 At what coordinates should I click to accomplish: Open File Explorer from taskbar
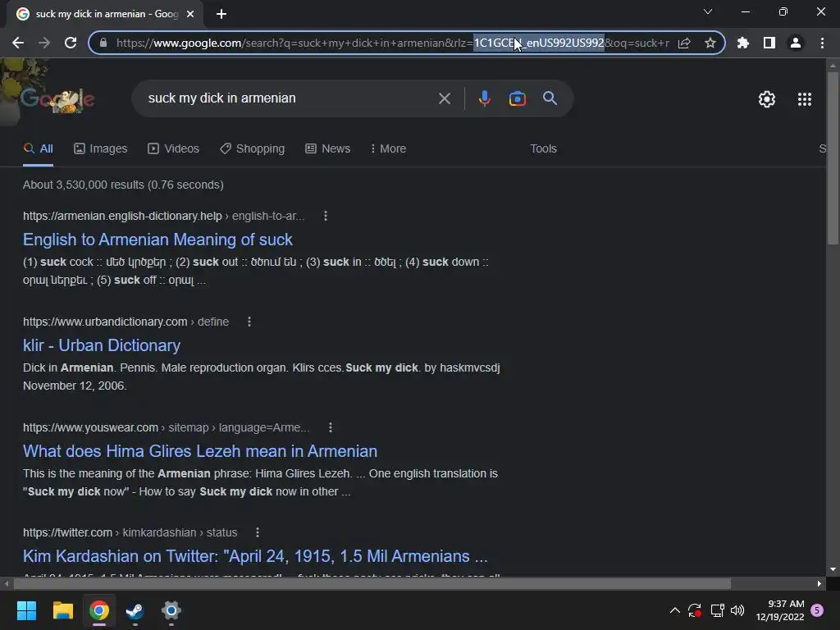point(62,610)
